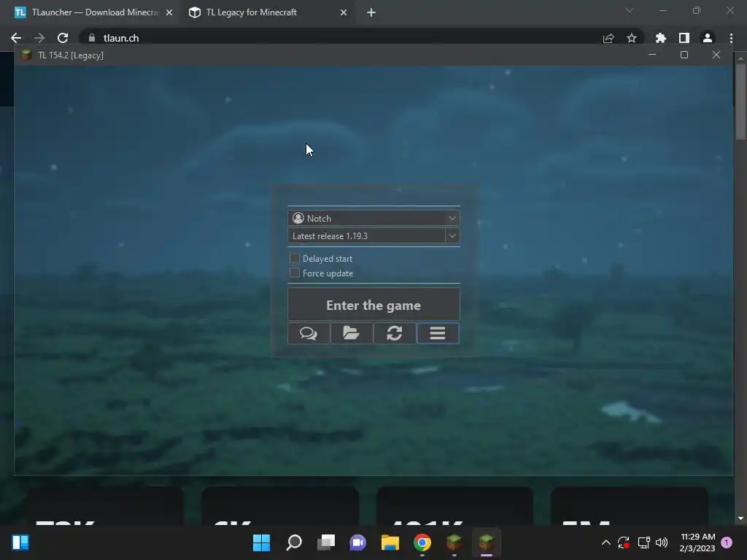Viewport: 747px width, 560px height.
Task: Switch to the TLauncher Download Minecraft tab
Action: pos(94,12)
